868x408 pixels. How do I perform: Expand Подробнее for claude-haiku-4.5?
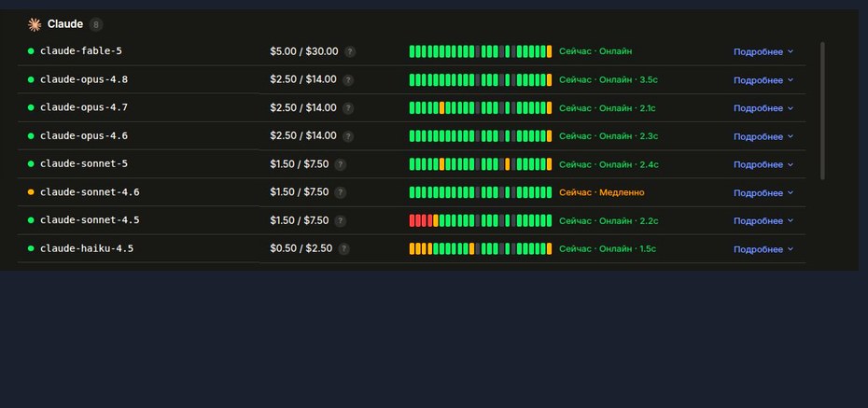pyautogui.click(x=763, y=249)
